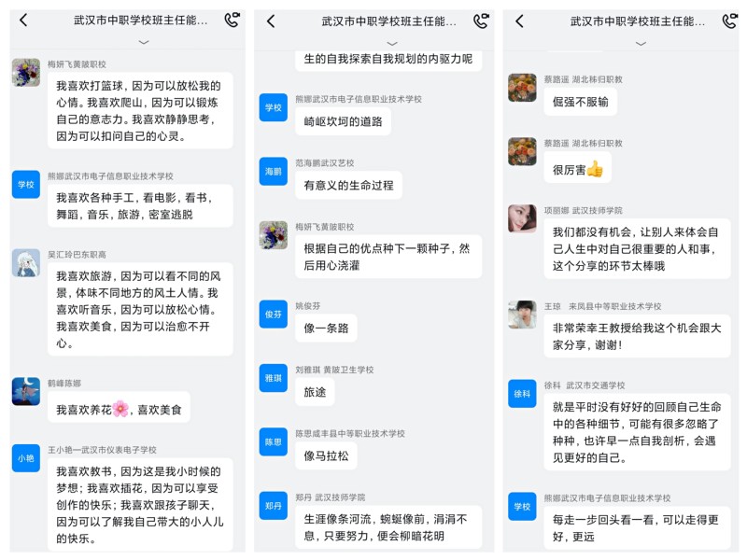This screenshot has width=747, height=560.
Task: Expand group info chevron in left panel
Action: tap(144, 42)
